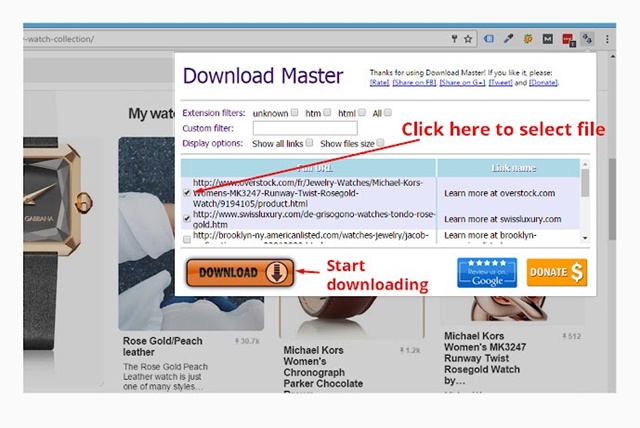Check the brooklyn-ny.americanlisted.com row checkbox
Image resolution: width=640 pixels, height=428 pixels.
tap(187, 240)
